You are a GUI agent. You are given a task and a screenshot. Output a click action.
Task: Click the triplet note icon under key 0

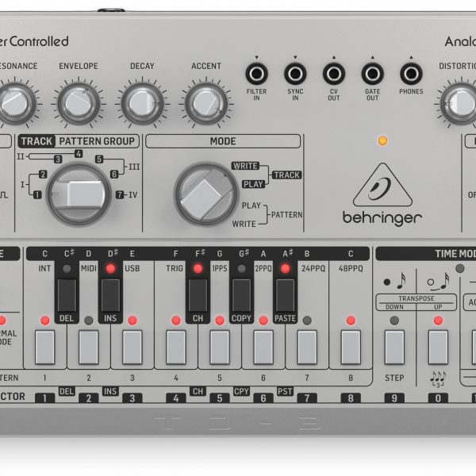pyautogui.click(x=437, y=377)
